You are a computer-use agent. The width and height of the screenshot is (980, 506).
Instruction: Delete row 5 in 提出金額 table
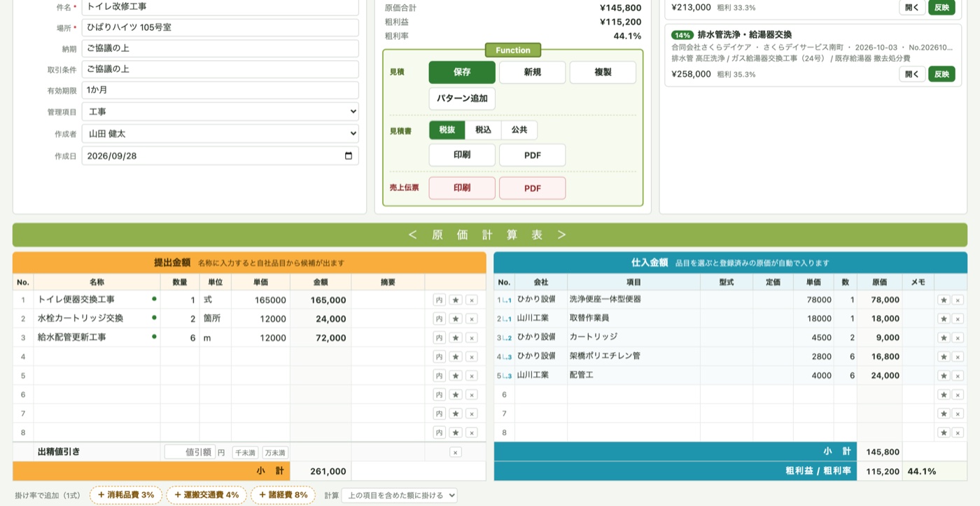click(x=471, y=375)
